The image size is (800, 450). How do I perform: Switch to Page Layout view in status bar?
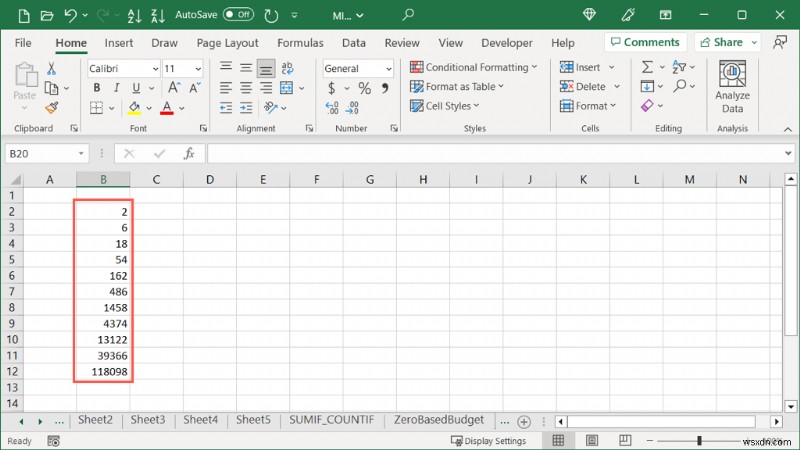592,440
